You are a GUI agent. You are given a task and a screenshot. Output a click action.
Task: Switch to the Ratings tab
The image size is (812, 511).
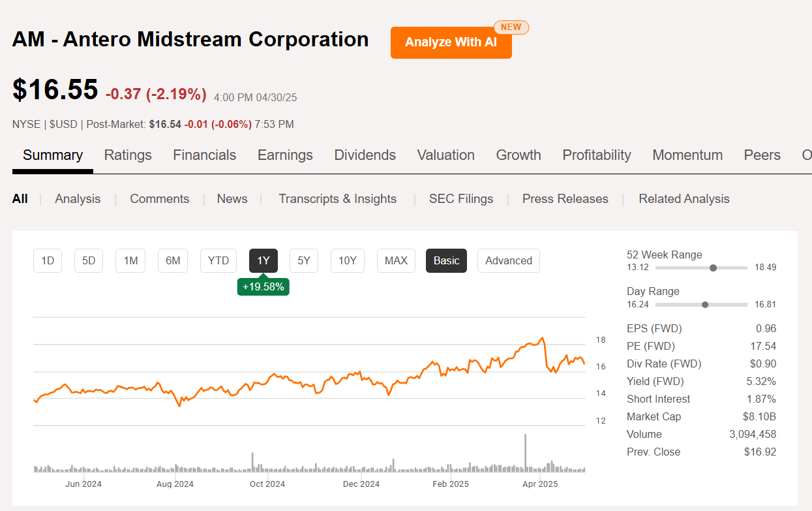coord(128,155)
